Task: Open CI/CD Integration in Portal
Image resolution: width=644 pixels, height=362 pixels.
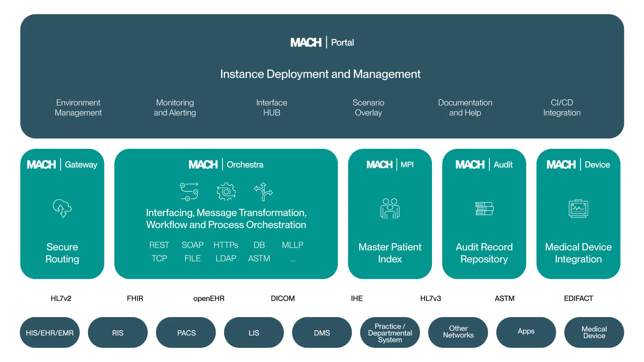Action: pyautogui.click(x=562, y=108)
